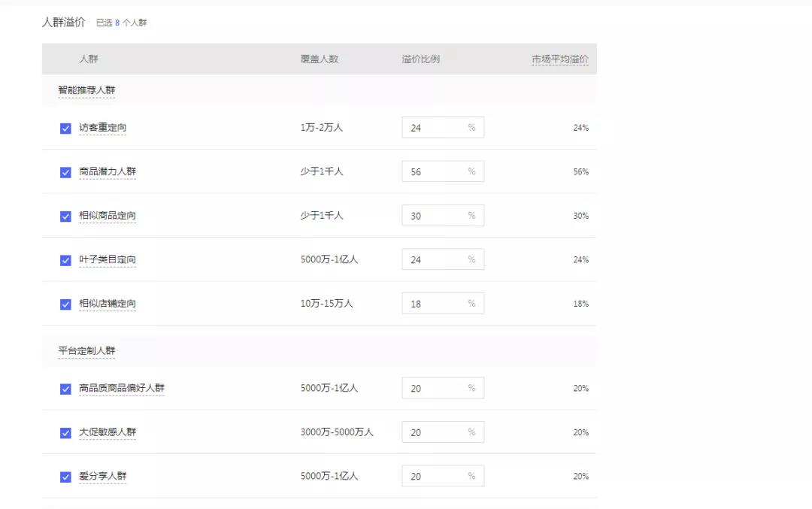Deselect the 相似店铺定向 checkbox
Viewport: 812px width, 509px height.
(65, 304)
